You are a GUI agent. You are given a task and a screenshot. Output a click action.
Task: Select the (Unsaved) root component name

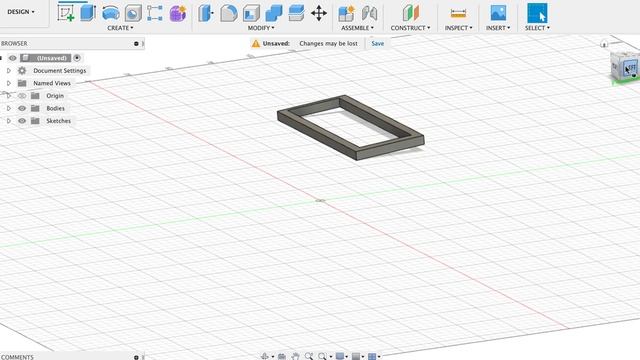(51, 58)
